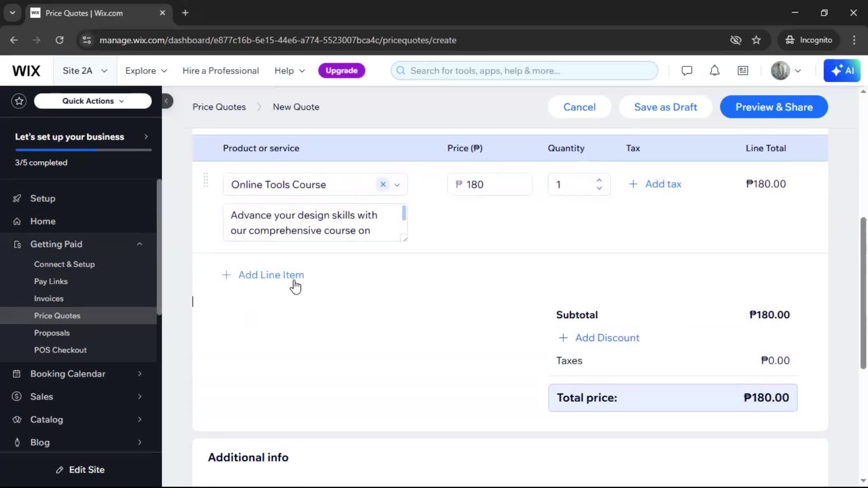Screen dimensions: 868x488
Task: Open Connect & Setup
Action: click(64, 264)
